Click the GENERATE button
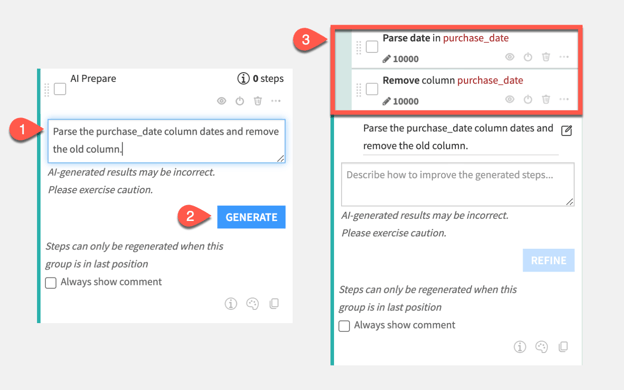This screenshot has height=390, width=624. pos(251,217)
